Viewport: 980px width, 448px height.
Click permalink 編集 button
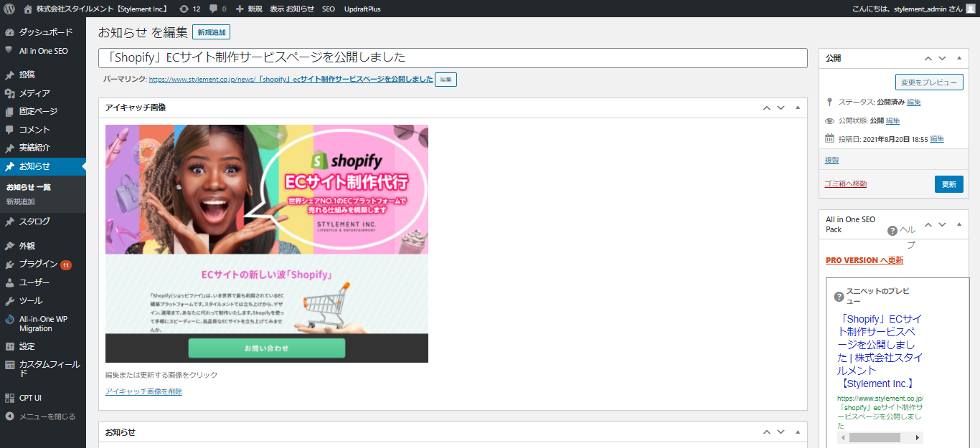[x=446, y=80]
